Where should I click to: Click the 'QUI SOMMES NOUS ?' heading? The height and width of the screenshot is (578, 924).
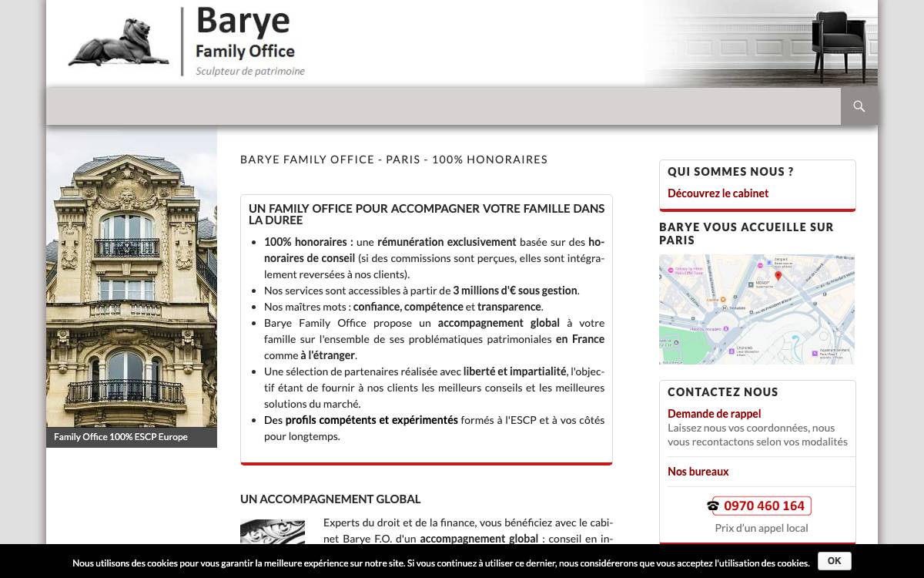point(731,172)
